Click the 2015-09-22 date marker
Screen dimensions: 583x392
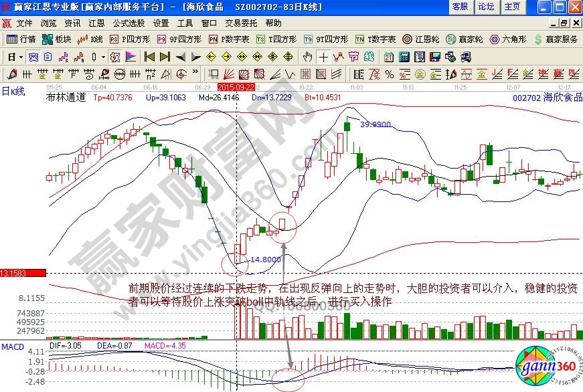coord(236,88)
